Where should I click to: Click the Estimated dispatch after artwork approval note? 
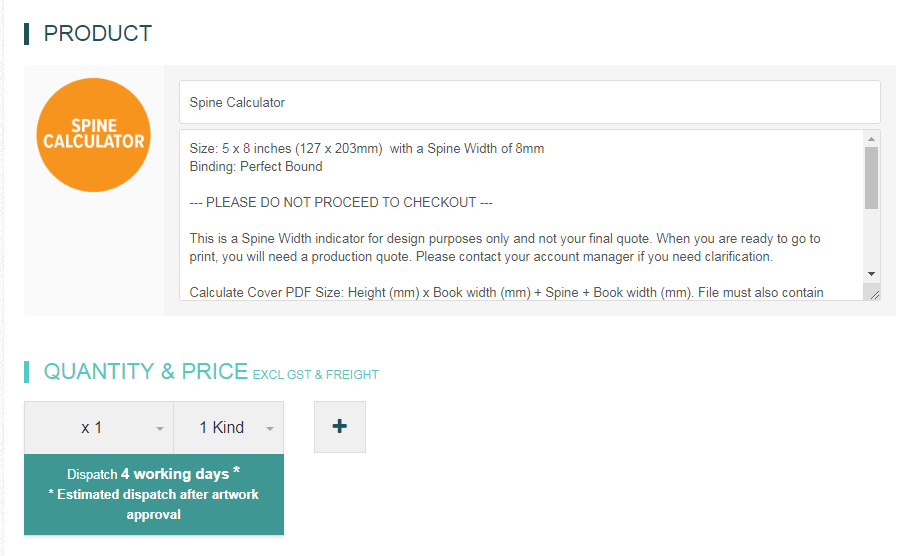click(154, 505)
